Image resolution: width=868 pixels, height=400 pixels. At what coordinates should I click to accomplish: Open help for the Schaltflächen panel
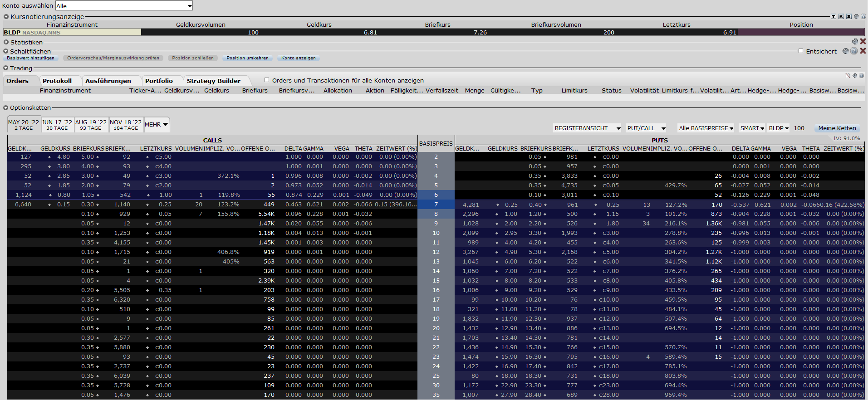[854, 51]
